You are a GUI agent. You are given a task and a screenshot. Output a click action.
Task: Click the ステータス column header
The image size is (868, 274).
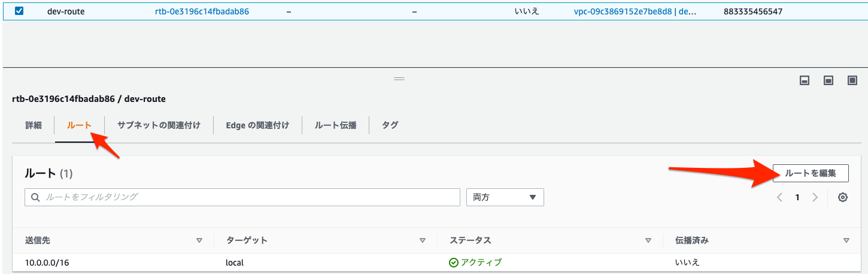coord(471,240)
